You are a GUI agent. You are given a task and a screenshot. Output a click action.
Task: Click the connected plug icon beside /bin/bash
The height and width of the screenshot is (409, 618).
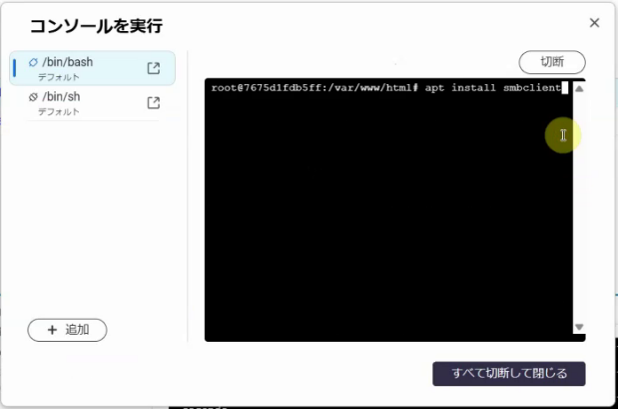33,62
